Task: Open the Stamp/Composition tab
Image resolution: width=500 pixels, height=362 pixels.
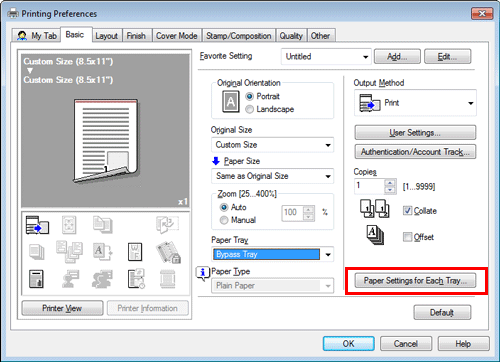Action: pyautogui.click(x=239, y=36)
